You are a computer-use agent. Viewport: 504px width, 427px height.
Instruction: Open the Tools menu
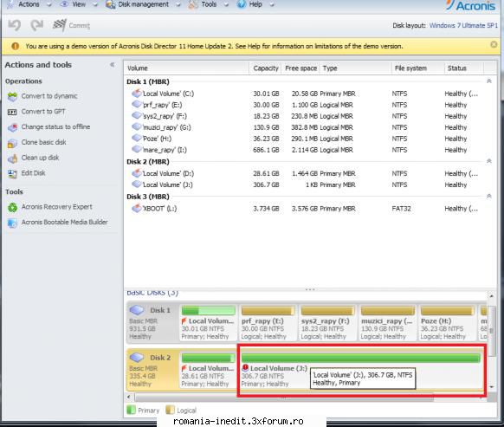209,4
